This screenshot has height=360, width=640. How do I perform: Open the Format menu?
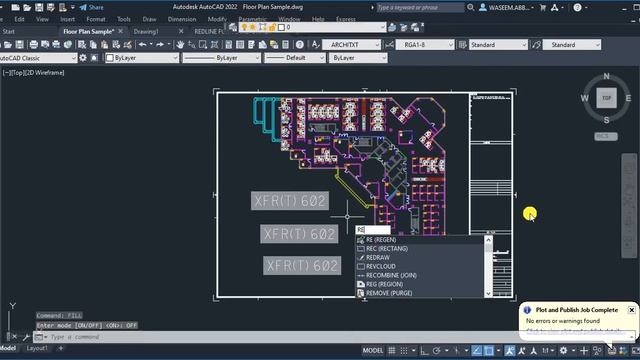[96, 19]
